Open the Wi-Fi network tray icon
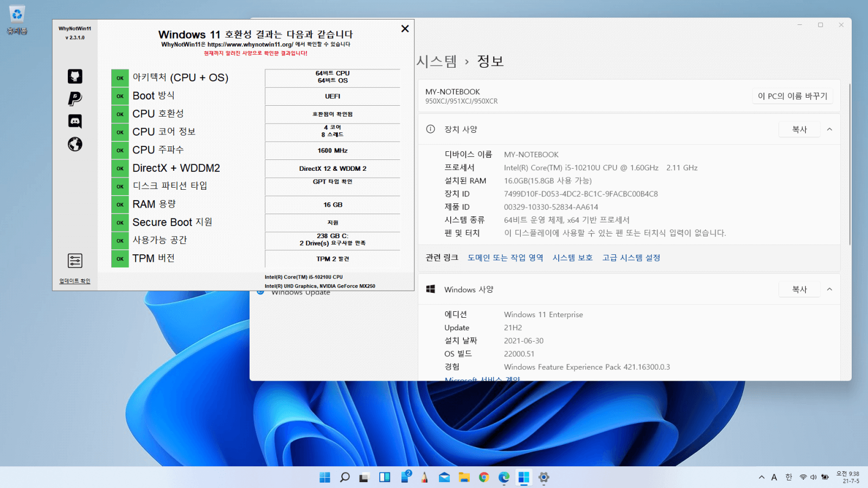868x488 pixels. click(x=803, y=477)
